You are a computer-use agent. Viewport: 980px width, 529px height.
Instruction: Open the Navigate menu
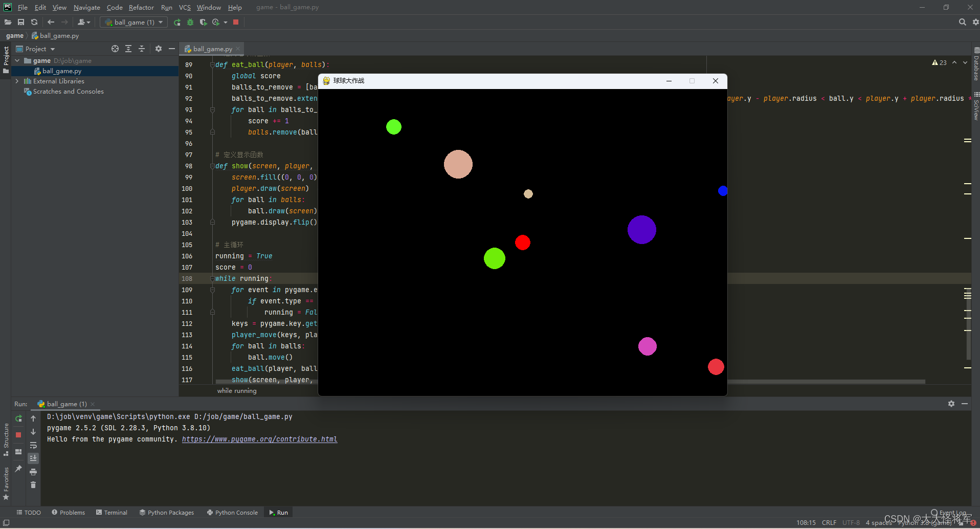87,7
